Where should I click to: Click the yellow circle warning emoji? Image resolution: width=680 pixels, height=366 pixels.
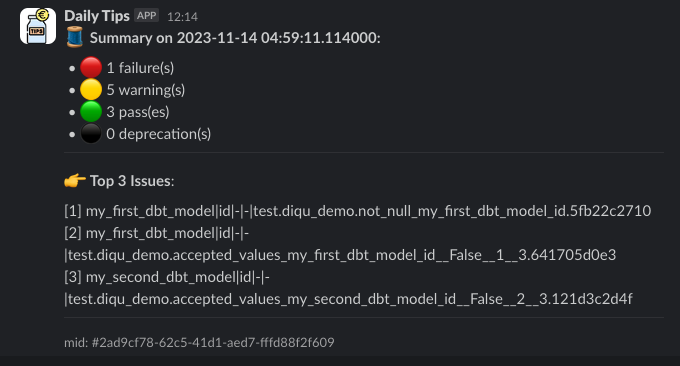[91, 90]
